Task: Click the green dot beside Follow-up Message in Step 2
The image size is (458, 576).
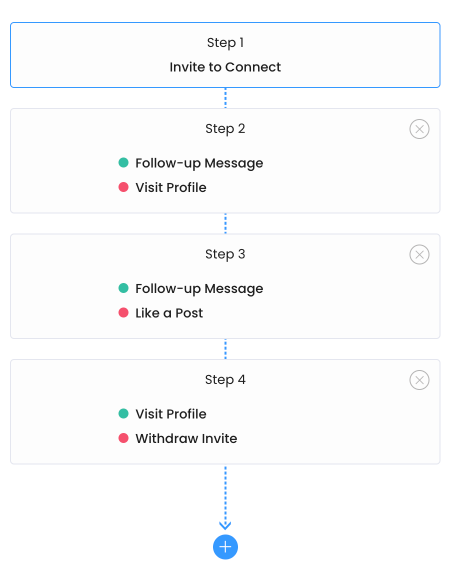Action: [123, 162]
